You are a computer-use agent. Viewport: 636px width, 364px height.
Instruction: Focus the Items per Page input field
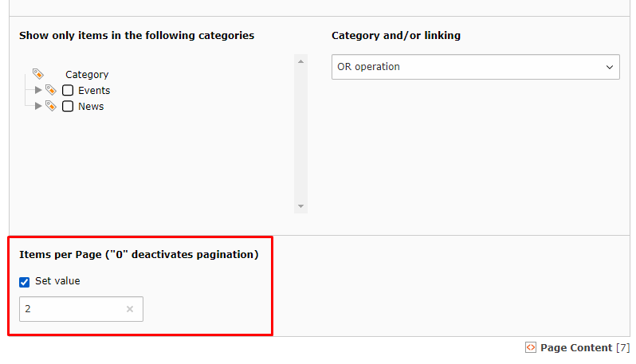[72, 309]
